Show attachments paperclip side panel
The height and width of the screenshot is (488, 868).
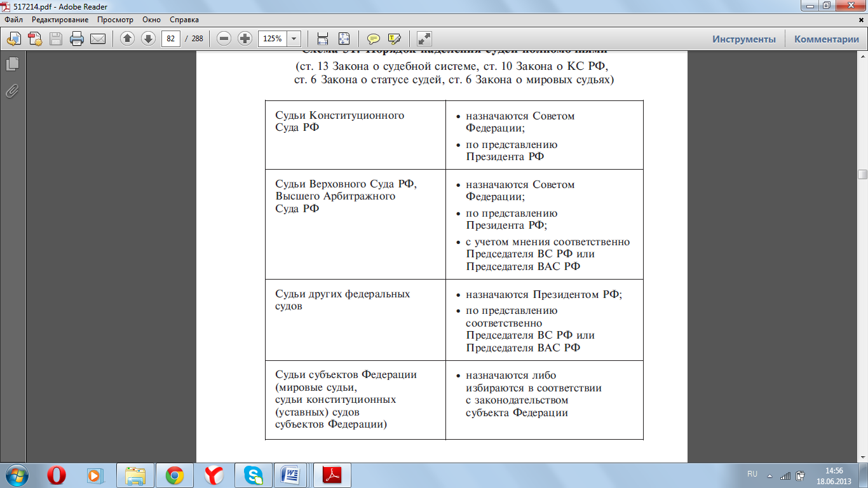[12, 91]
